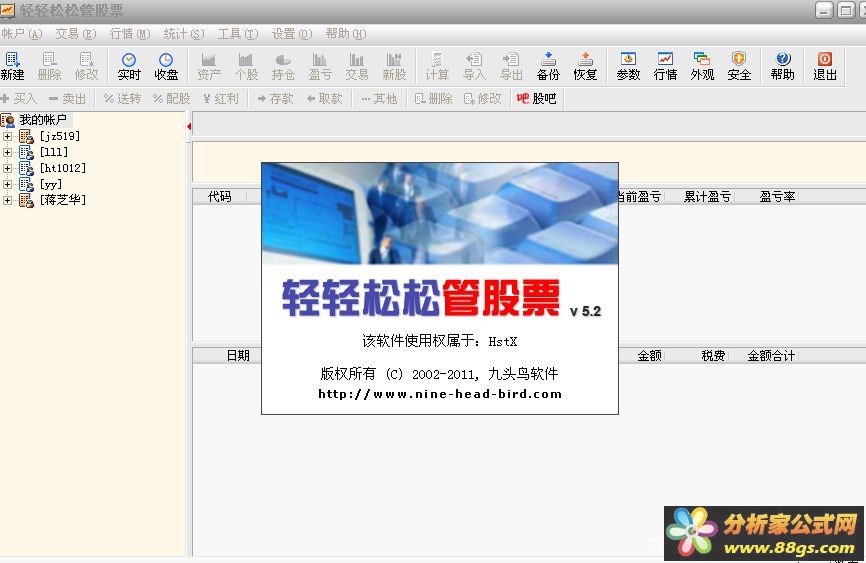The width and height of the screenshot is (866, 563).
Task: Click the 安全 (security) shield icon
Action: coord(739,66)
